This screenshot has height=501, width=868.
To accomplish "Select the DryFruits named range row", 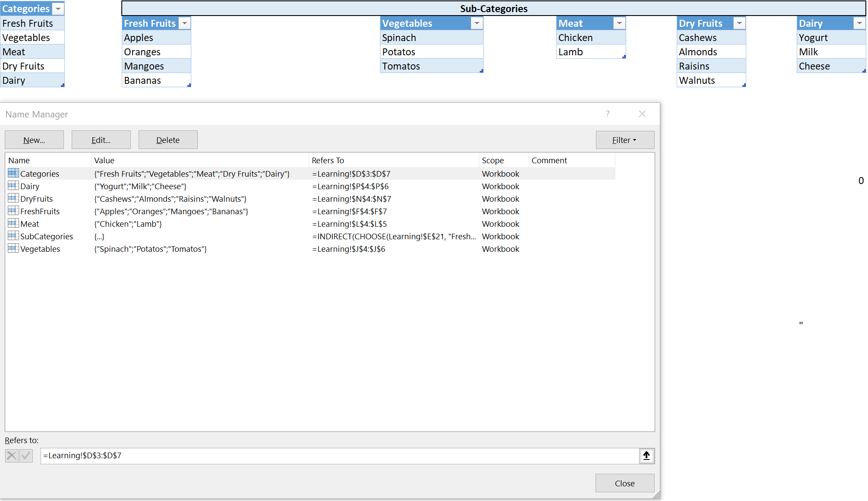I will [37, 199].
